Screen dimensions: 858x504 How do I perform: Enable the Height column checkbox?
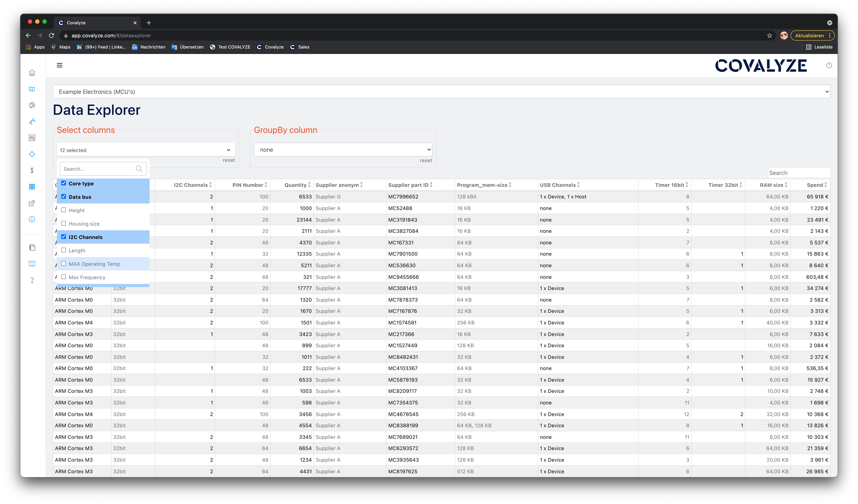(x=64, y=210)
